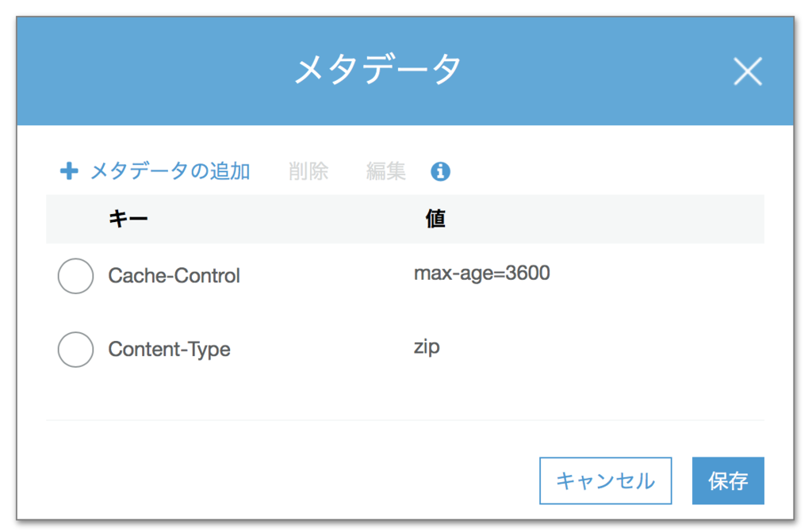Click the 編集 action
Image resolution: width=812 pixels, height=532 pixels.
386,171
